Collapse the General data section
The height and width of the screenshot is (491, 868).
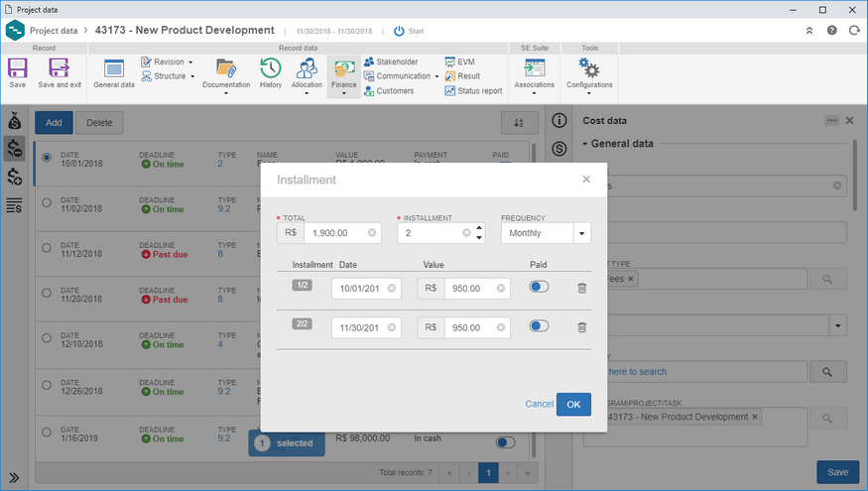[x=585, y=144]
